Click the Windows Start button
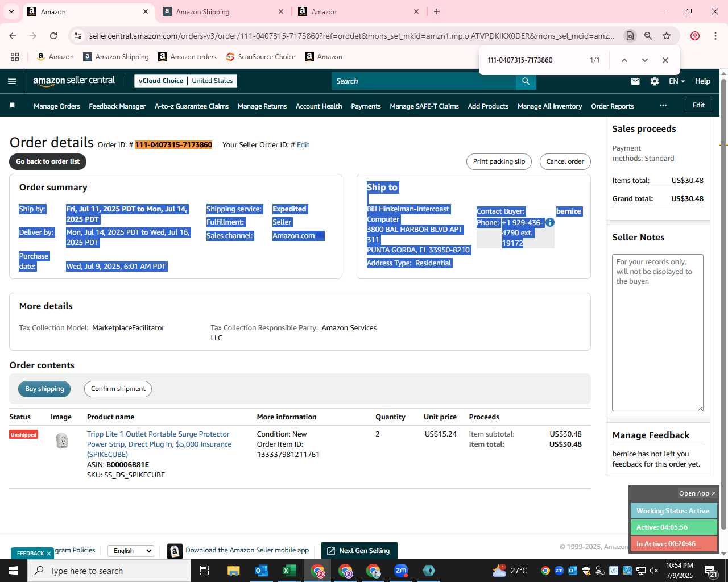 [x=14, y=571]
